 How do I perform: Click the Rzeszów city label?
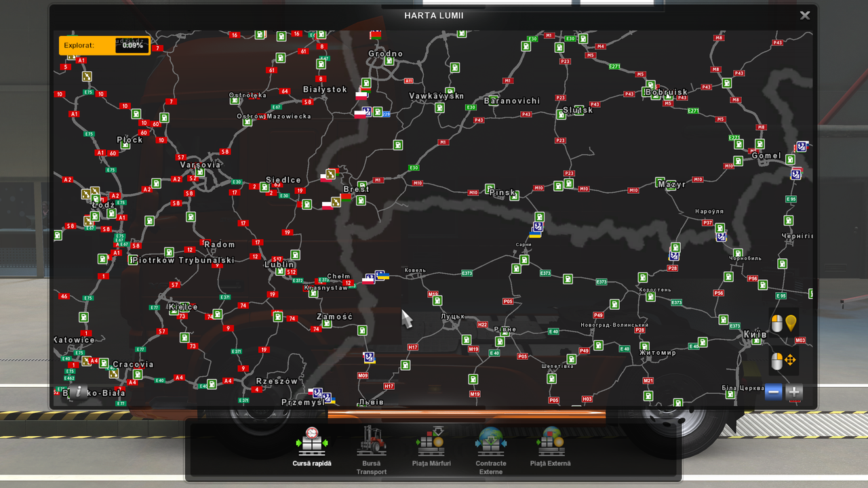point(277,382)
